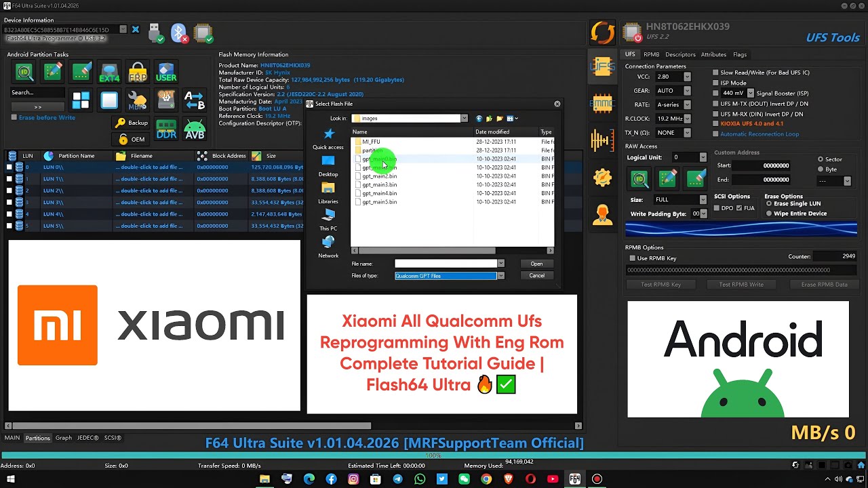This screenshot has height=488, width=868.
Task: Select the EMMC chip sidebar icon
Action: pos(602,103)
